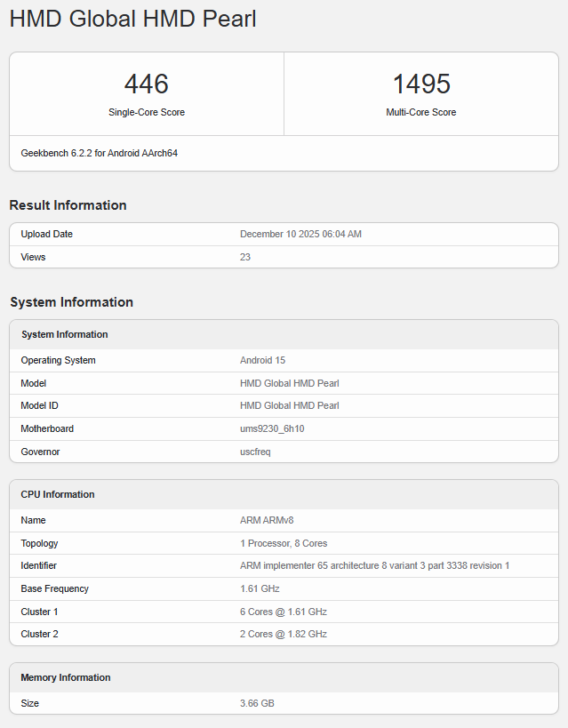568x728 pixels.
Task: Click the HMD Global HMD Pearl page title
Action: tap(133, 19)
